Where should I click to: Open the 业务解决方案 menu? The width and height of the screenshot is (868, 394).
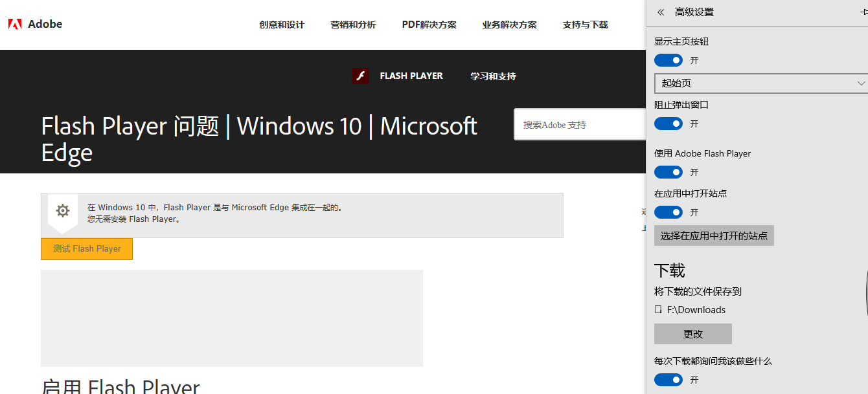509,25
